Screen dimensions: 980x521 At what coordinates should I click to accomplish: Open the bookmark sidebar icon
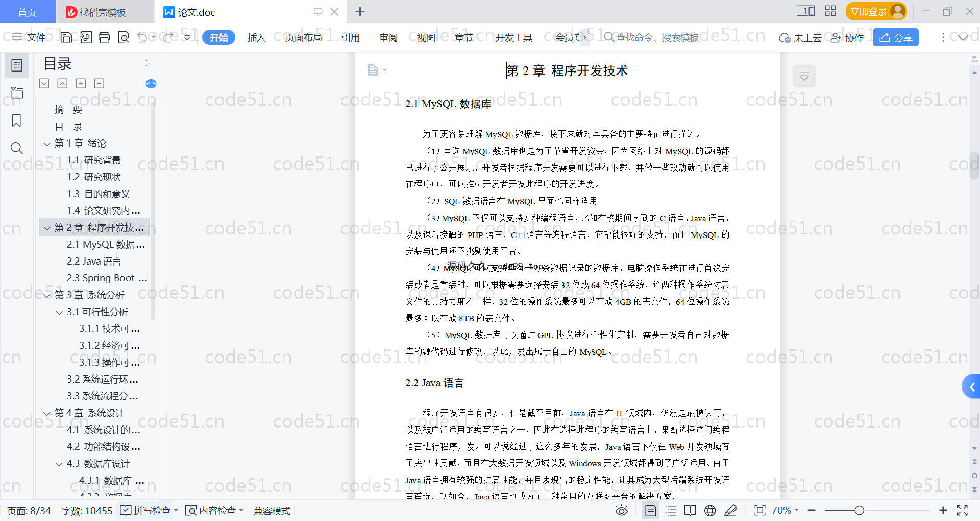tap(17, 121)
